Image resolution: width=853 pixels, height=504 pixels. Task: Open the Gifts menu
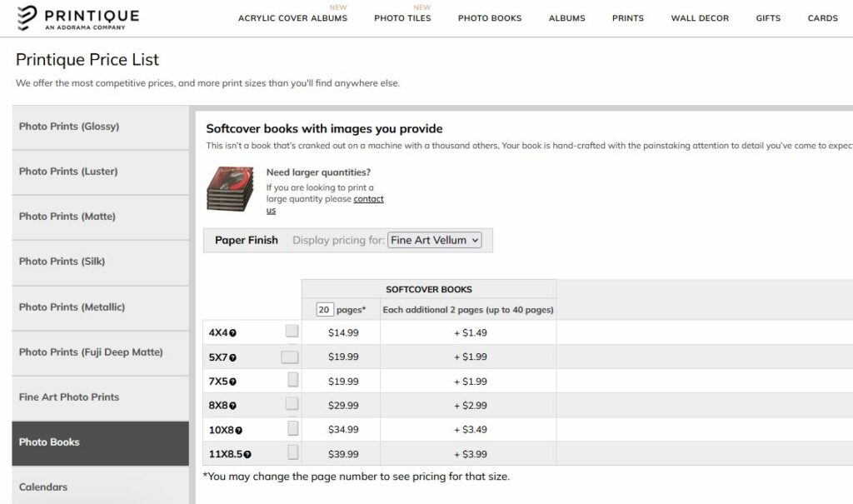click(768, 18)
